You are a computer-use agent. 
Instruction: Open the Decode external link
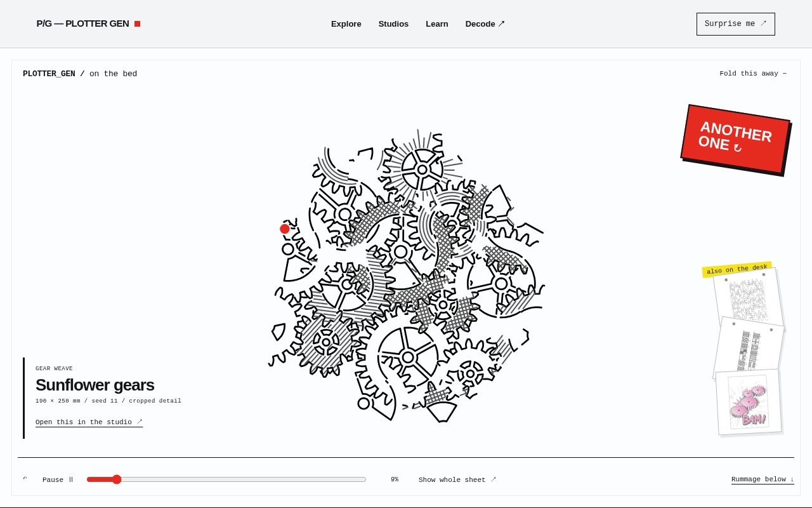tap(485, 24)
